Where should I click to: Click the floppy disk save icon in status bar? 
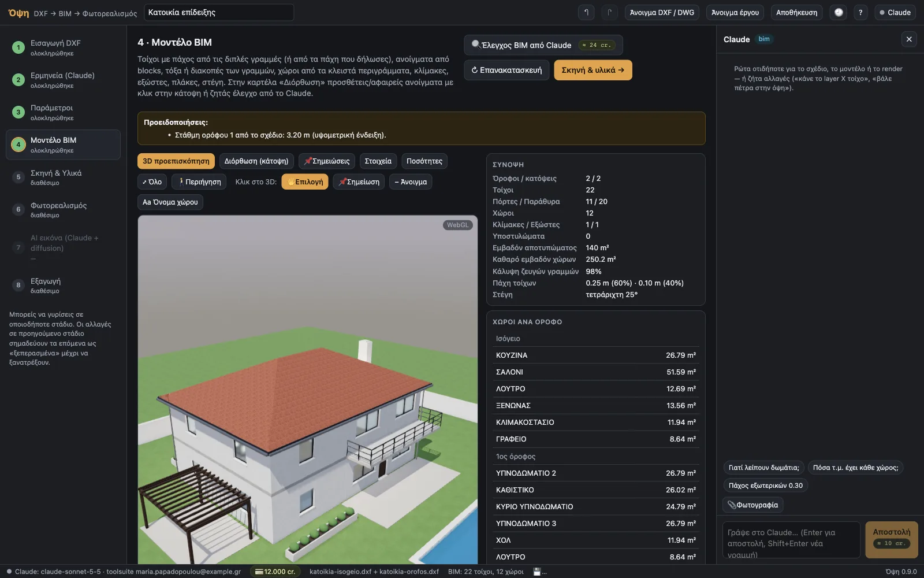point(537,572)
